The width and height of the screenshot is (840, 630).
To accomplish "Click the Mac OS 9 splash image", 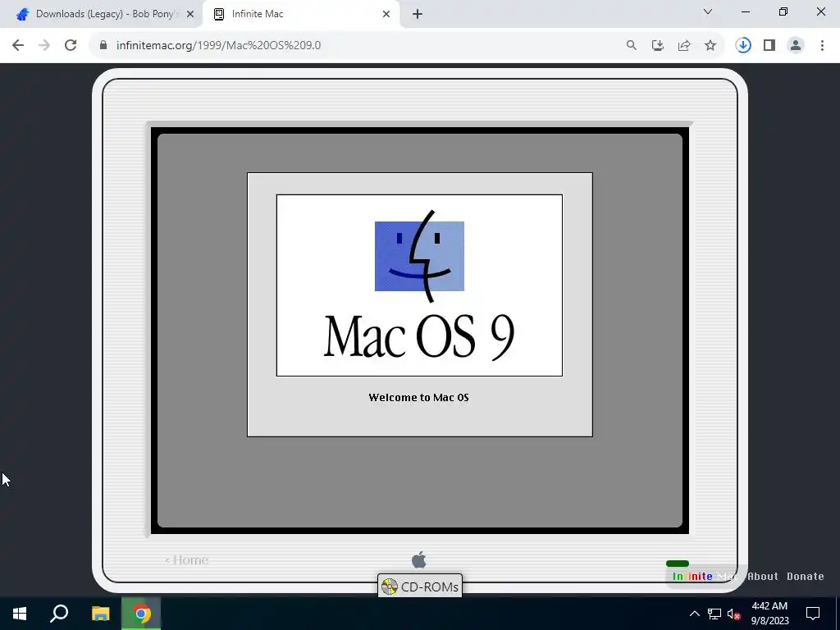I will (x=419, y=285).
